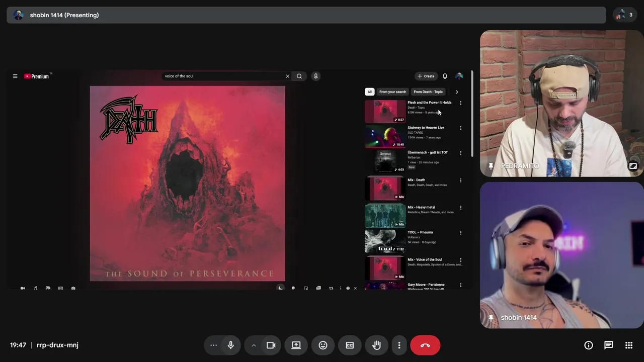Image resolution: width=644 pixels, height=362 pixels.
Task: Click the Create button on YouTube
Action: (x=426, y=76)
